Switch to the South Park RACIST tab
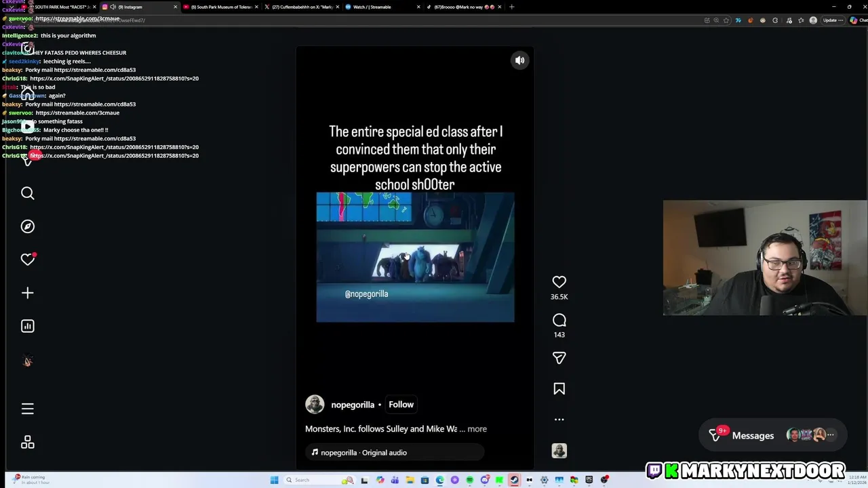This screenshot has width=868, height=488. (61, 7)
